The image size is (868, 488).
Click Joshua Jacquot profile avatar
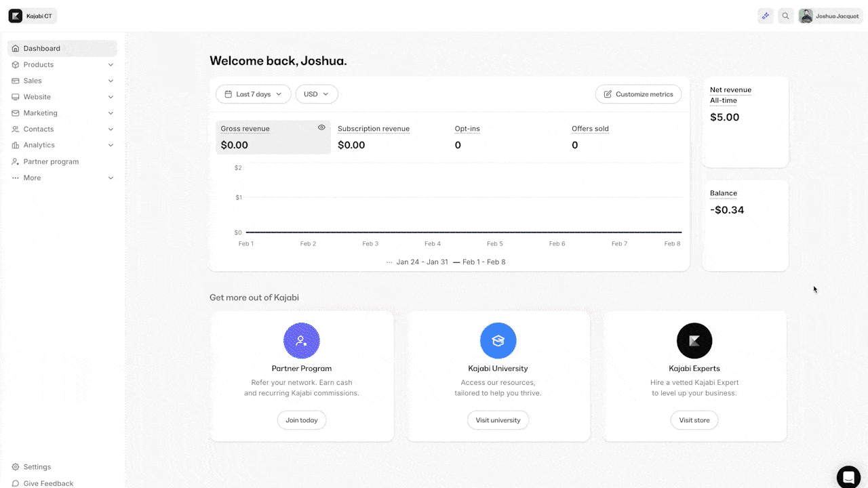(806, 16)
